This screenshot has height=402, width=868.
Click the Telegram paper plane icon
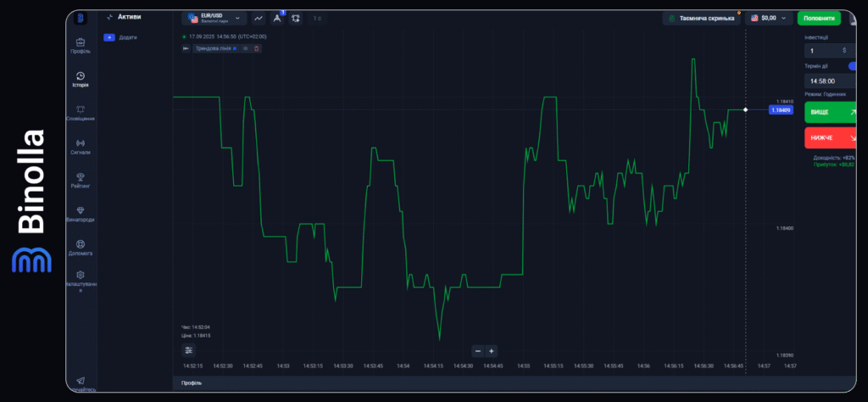[81, 382]
